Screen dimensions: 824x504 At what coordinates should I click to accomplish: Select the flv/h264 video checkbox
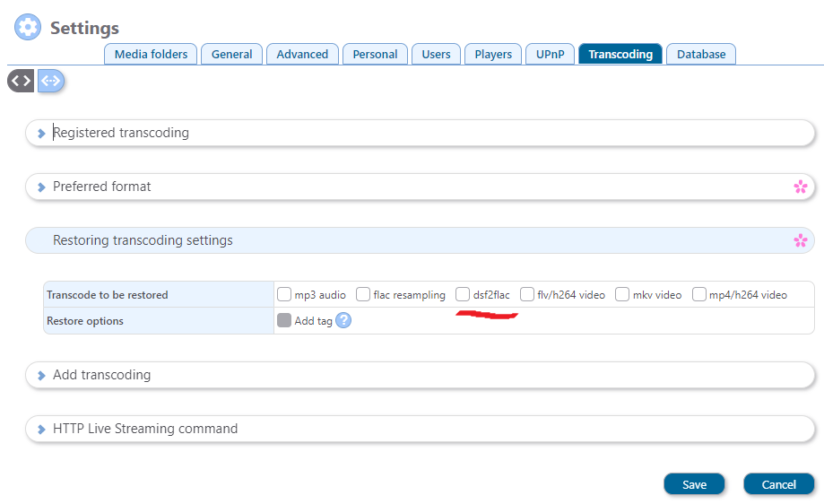point(526,294)
